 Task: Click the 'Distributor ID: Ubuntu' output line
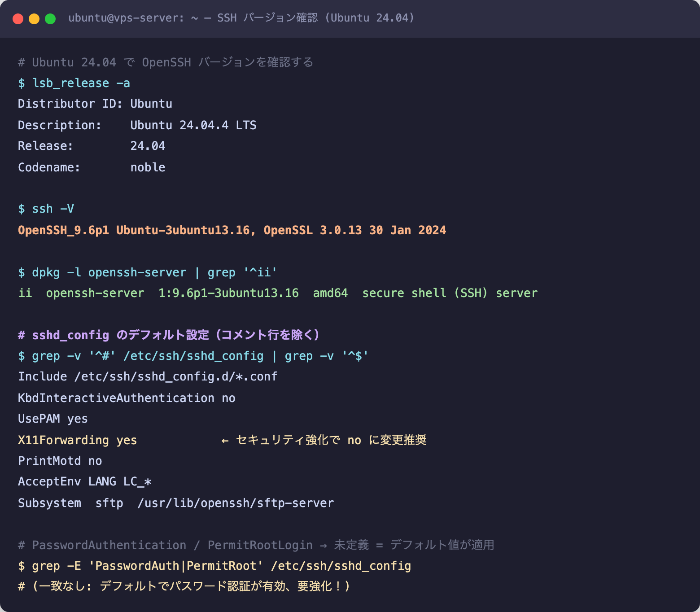pos(95,104)
